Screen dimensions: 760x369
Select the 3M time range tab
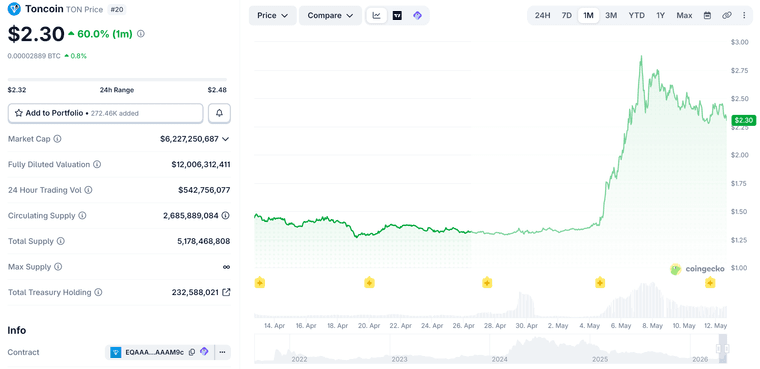click(x=611, y=16)
